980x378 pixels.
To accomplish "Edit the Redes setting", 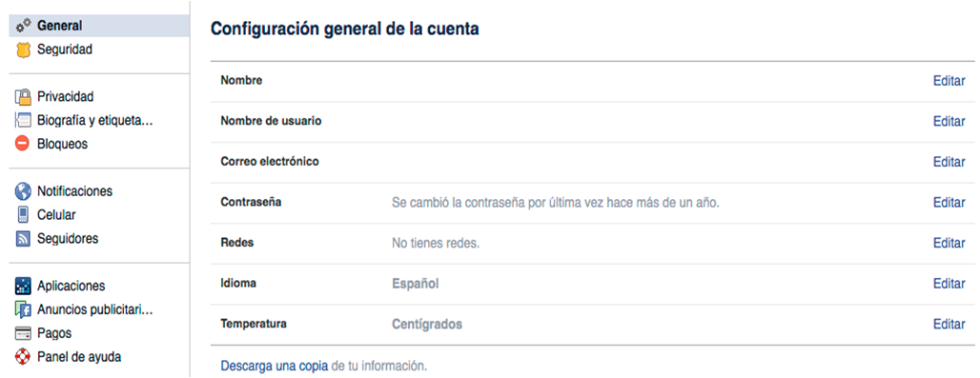I will point(949,243).
